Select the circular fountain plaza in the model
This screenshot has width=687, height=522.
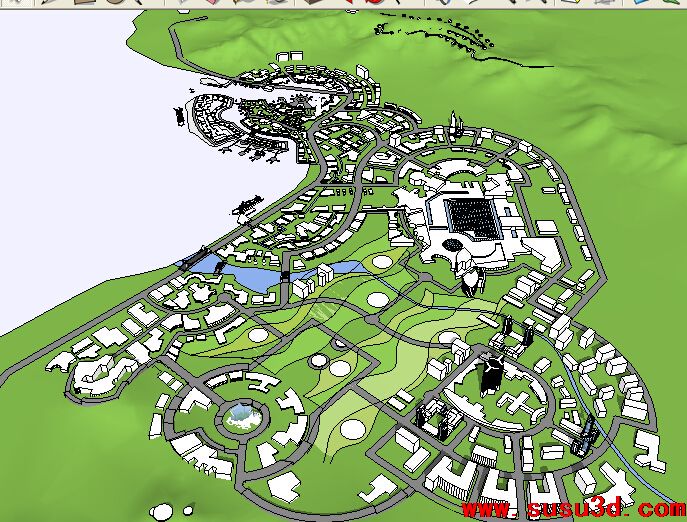(x=243, y=417)
